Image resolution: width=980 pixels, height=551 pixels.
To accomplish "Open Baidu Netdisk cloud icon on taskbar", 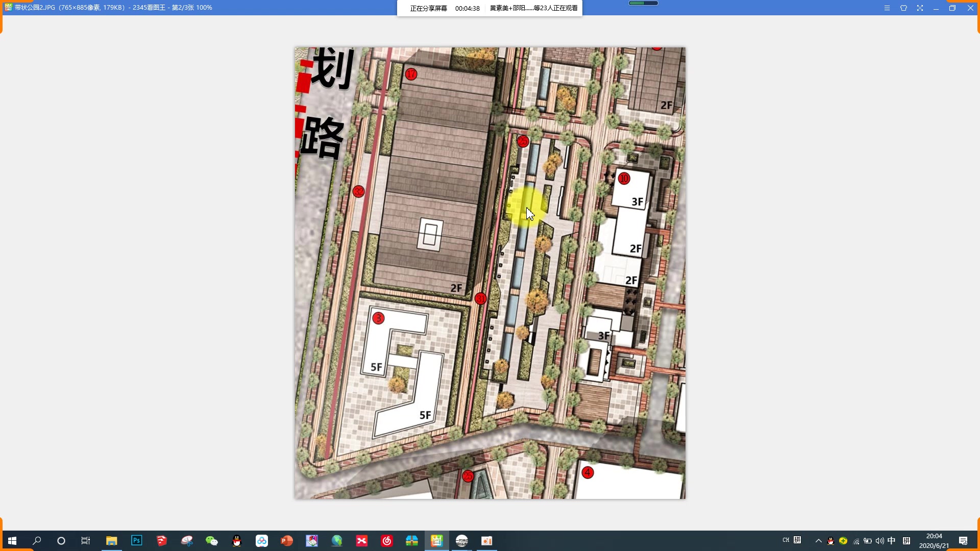I will click(x=262, y=541).
